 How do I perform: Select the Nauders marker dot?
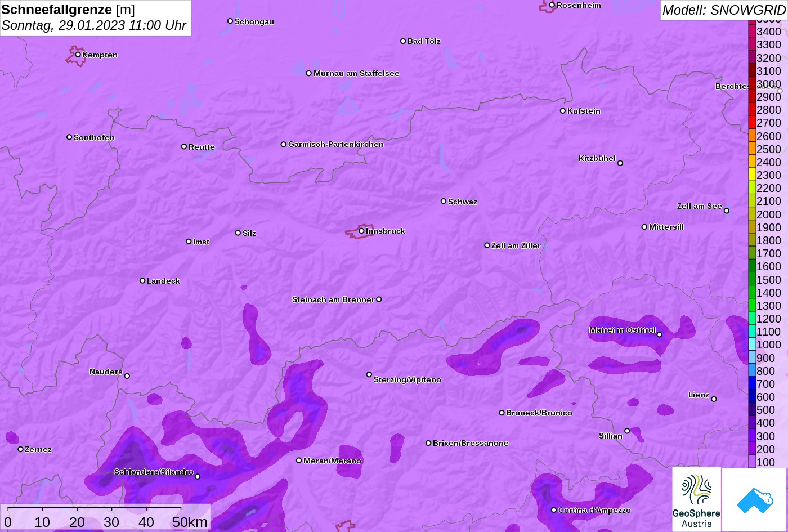127,376
